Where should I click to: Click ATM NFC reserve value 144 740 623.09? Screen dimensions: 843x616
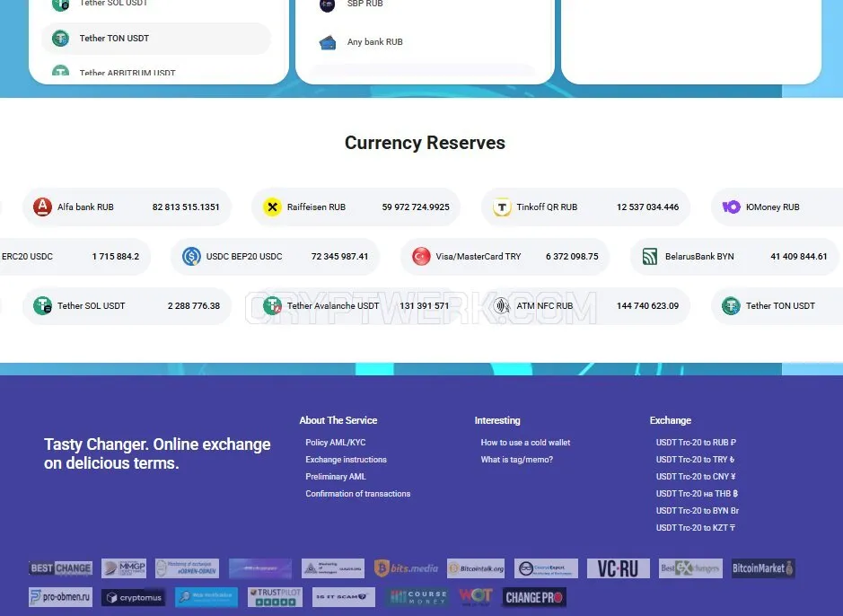click(648, 306)
